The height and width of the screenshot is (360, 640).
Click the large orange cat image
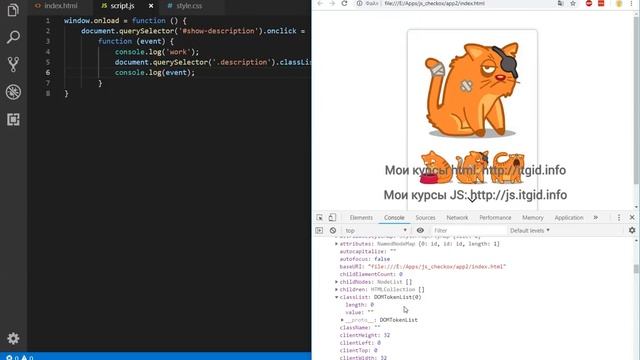[x=472, y=89]
